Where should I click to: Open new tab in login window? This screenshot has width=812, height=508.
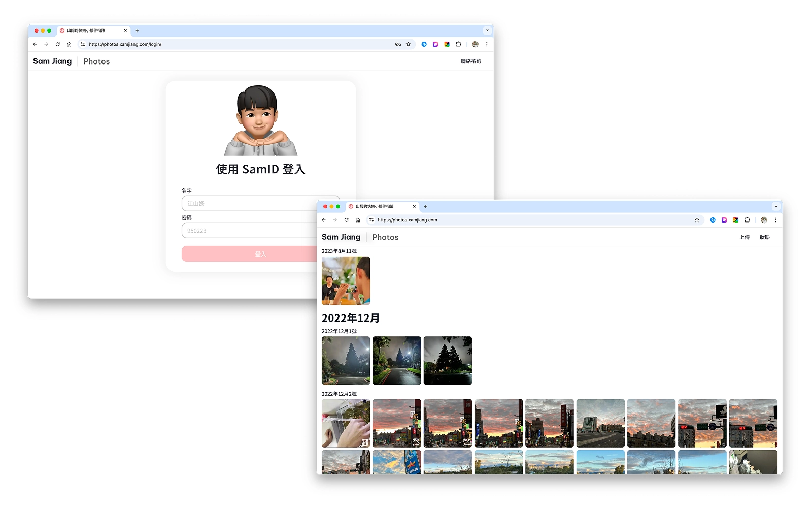tap(137, 30)
